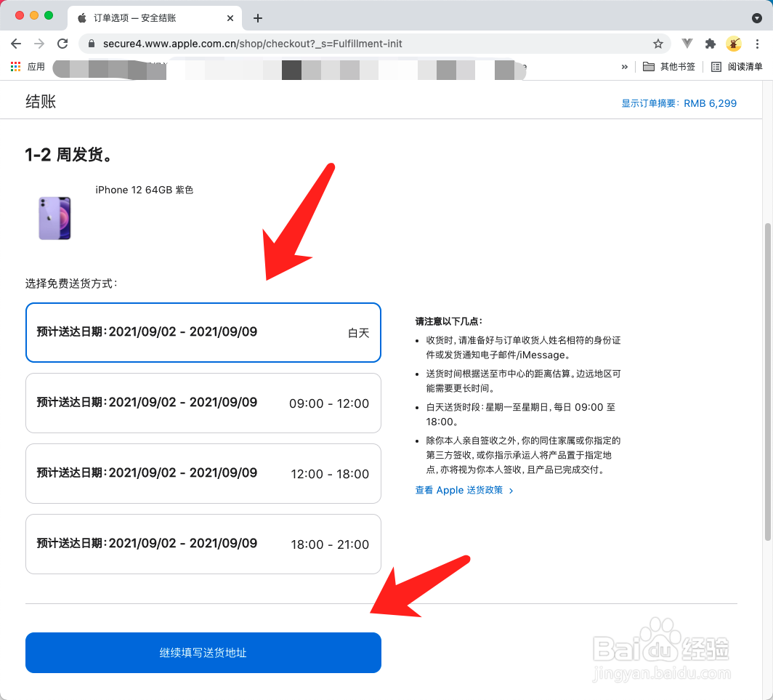Click 继续填写送货地址 button
This screenshot has width=773, height=700.
203,653
